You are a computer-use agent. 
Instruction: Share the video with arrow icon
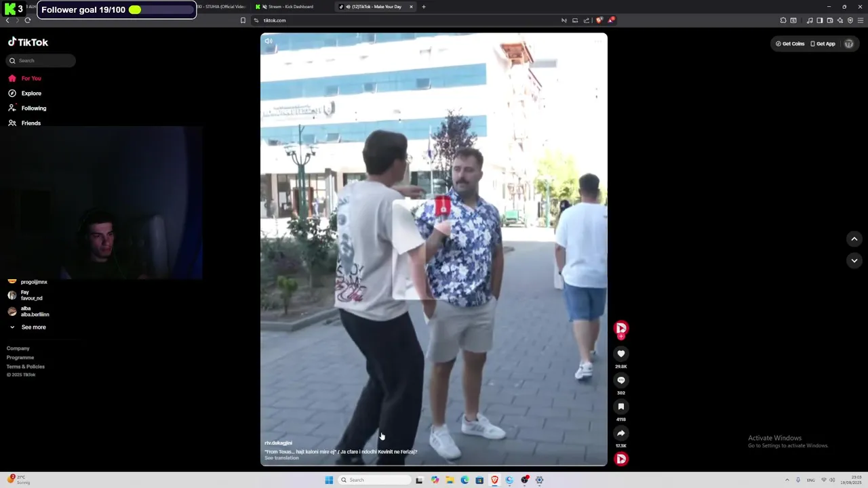[x=620, y=433]
